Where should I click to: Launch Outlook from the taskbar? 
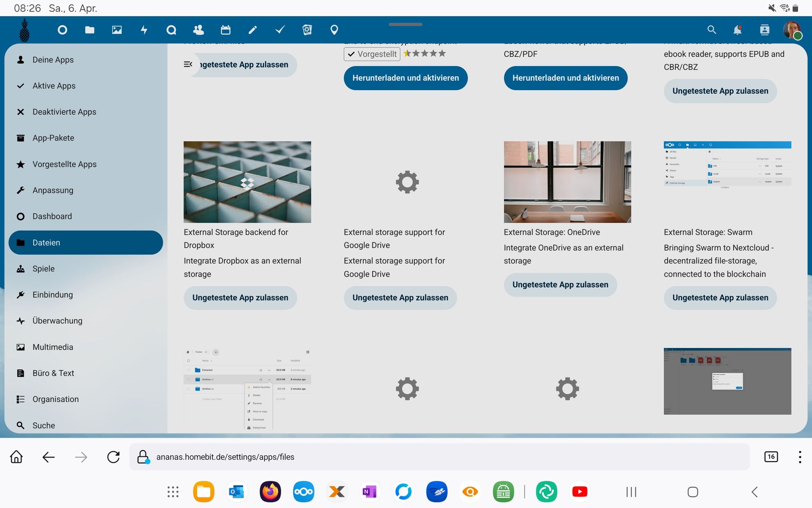click(x=236, y=491)
